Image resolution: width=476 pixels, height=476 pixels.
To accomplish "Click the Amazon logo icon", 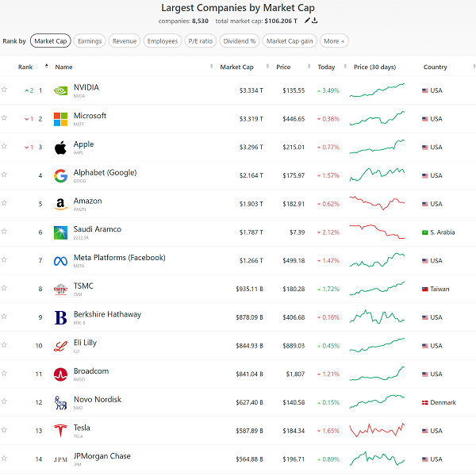I will click(60, 204).
